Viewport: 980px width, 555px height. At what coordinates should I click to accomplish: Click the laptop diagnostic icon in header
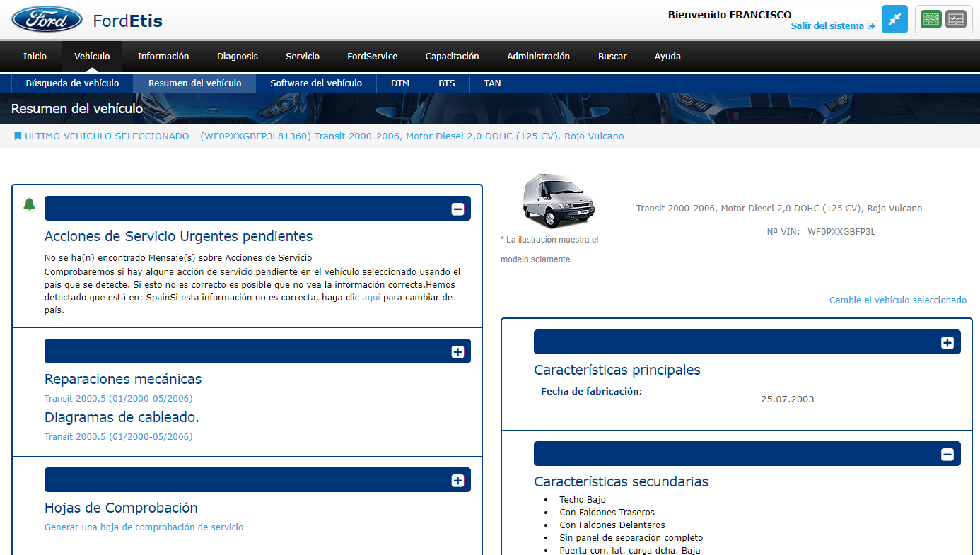[955, 19]
